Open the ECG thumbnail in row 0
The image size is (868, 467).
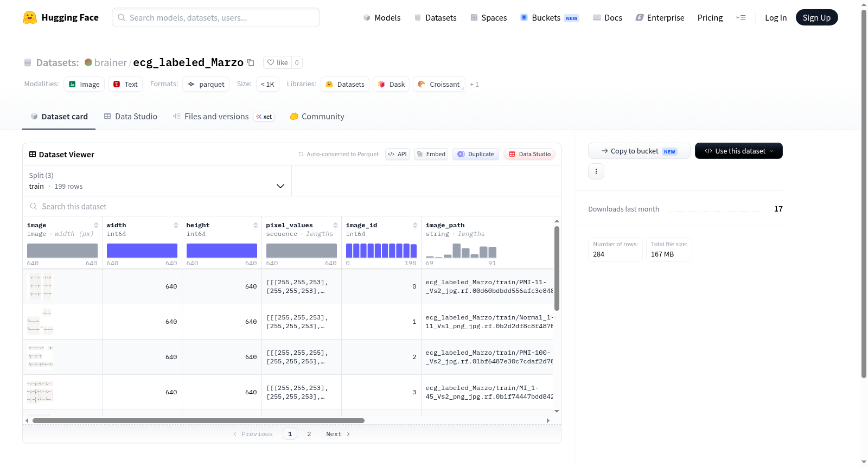41,286
